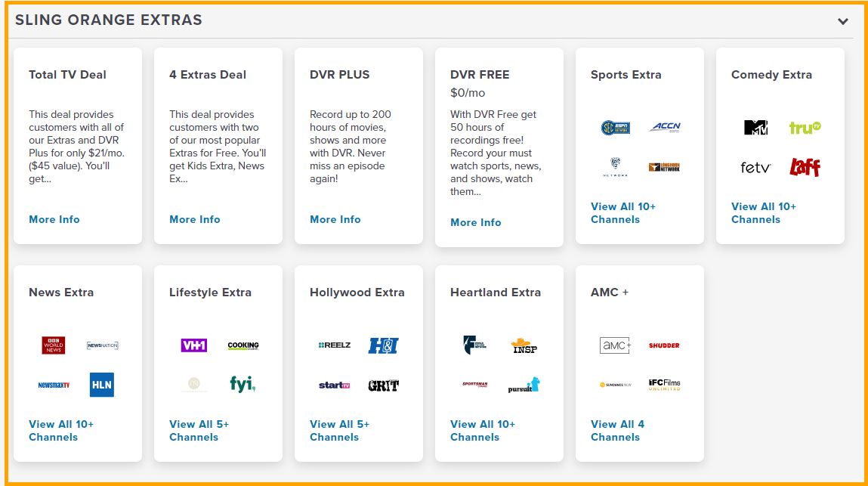868x486 pixels.
Task: Open More Info for Total TV Deal
Action: 54,219
